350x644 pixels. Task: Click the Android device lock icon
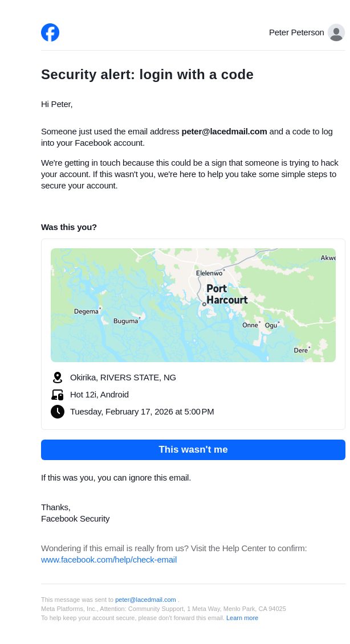(x=57, y=395)
